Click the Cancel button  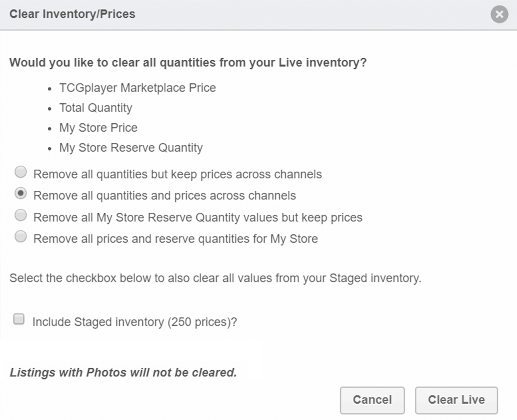point(372,400)
